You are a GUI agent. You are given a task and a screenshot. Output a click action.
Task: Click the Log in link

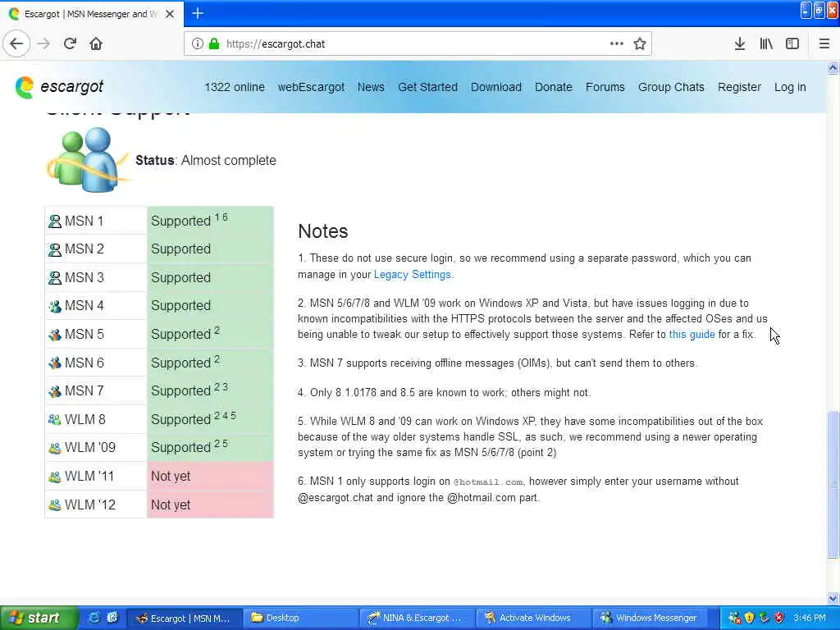(790, 87)
